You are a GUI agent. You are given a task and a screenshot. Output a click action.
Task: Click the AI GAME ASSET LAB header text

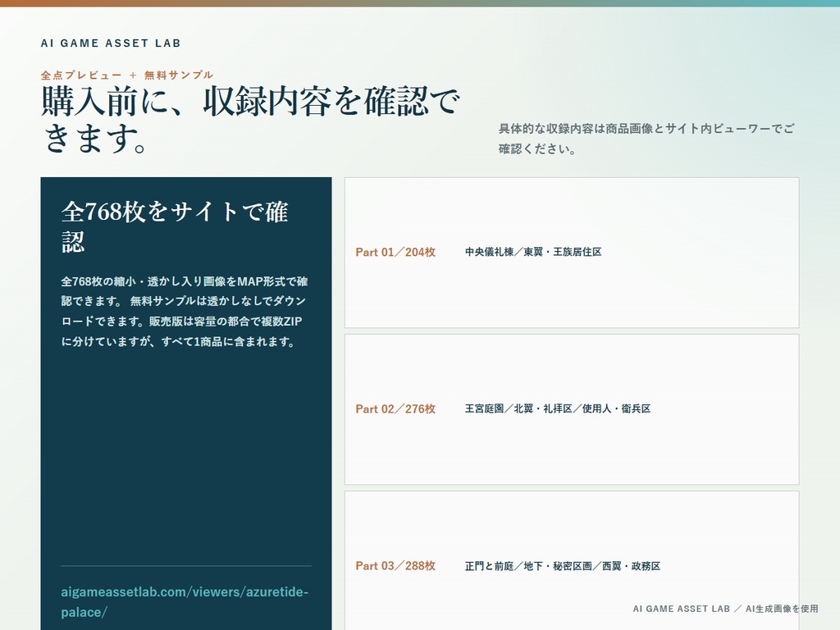click(x=111, y=43)
